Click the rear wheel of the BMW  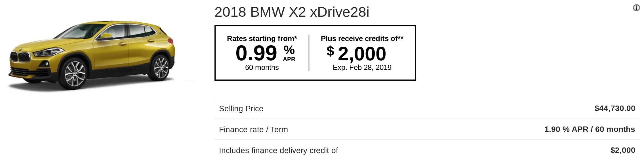tap(161, 67)
